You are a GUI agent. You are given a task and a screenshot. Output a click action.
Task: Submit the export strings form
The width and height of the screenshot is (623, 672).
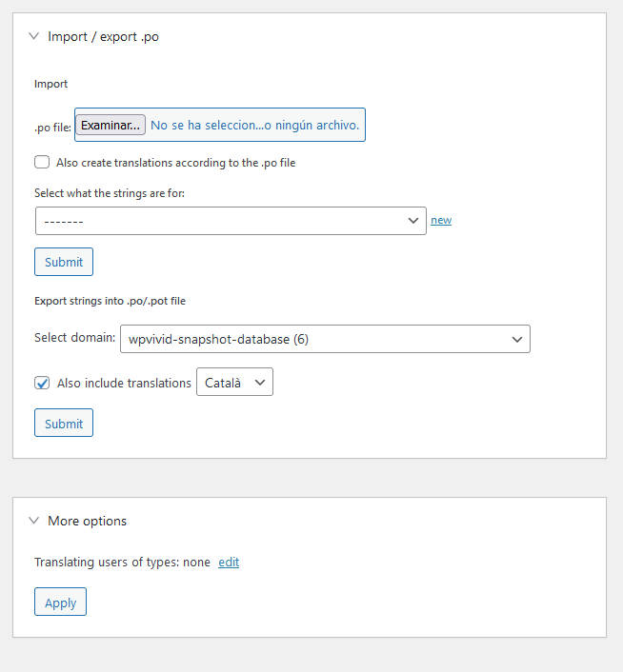tap(64, 423)
